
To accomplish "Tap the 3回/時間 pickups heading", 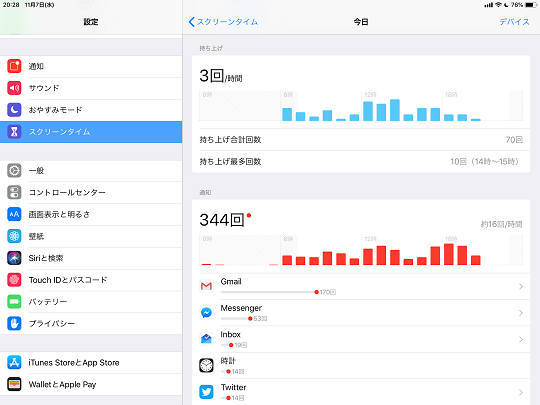I will (x=221, y=76).
